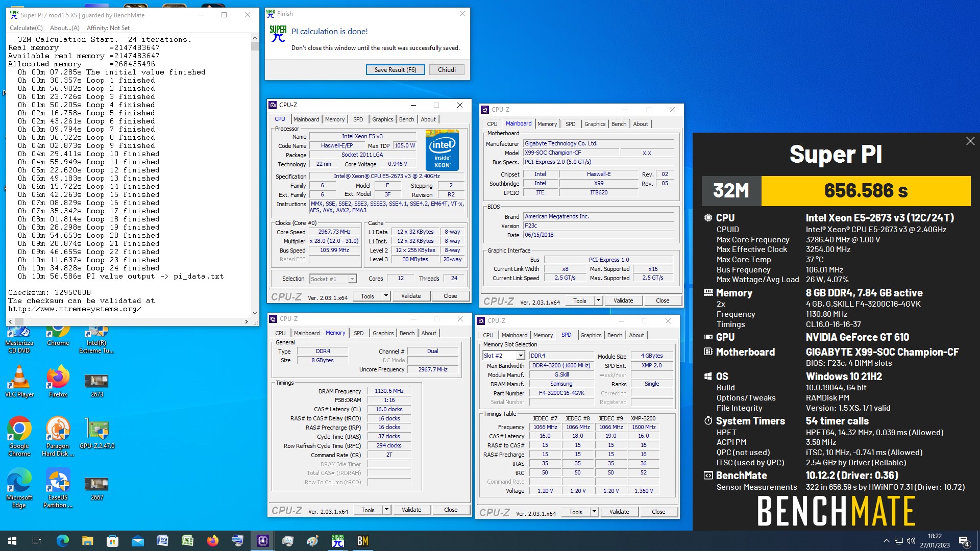Switch to BenchMate taskbar icon
The image size is (980, 551).
click(x=363, y=541)
